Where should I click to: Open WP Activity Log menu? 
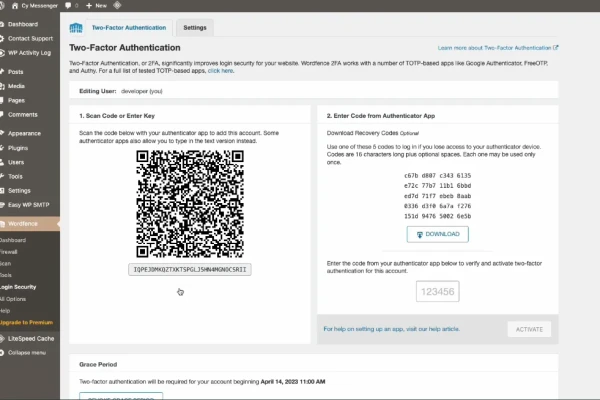tap(29, 53)
